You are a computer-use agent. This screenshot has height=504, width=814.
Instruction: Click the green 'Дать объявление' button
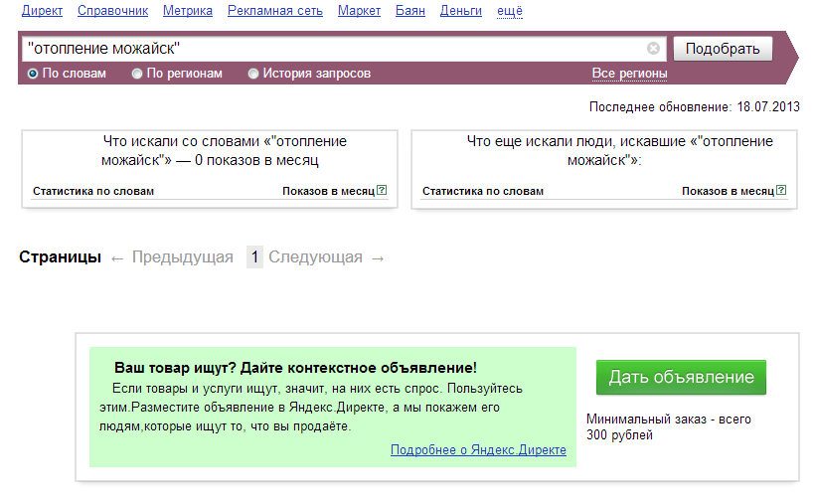(681, 378)
